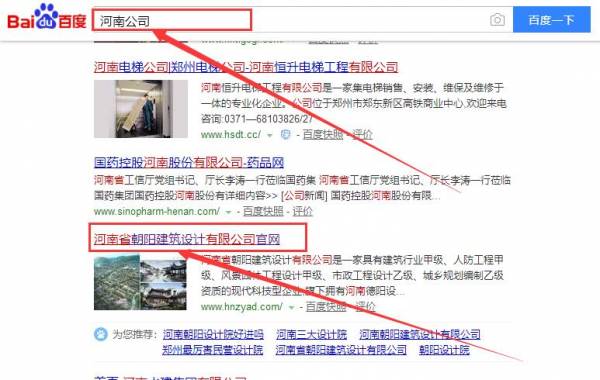Click the shield verification icon beside www.hsdt.cc
This screenshot has width=600, height=380.
[x=285, y=135]
